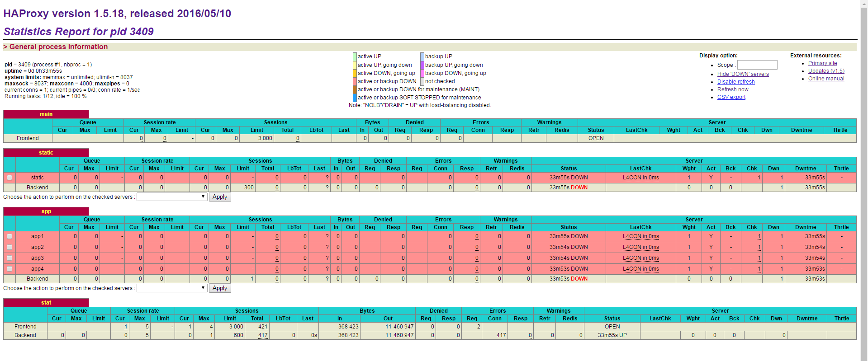Open CSV export link
868x361 pixels.
click(731, 97)
